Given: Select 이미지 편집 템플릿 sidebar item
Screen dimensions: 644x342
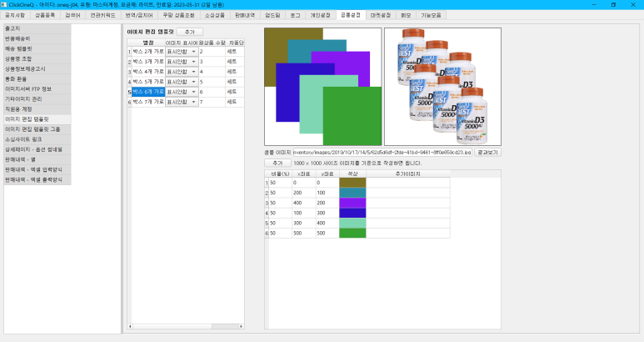Looking at the screenshot, I should (37, 119).
